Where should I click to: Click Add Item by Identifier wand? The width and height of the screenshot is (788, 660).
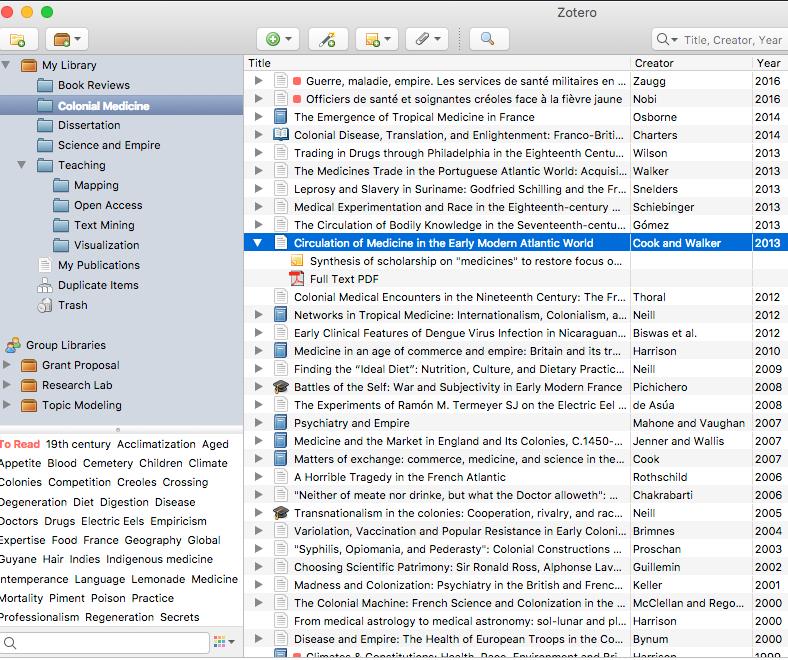click(x=328, y=39)
